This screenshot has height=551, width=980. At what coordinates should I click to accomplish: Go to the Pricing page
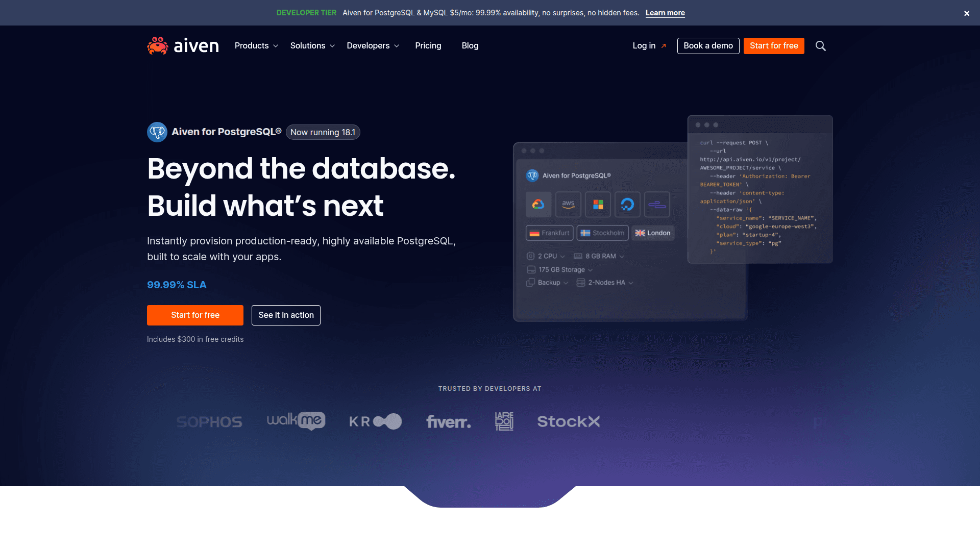[428, 45]
